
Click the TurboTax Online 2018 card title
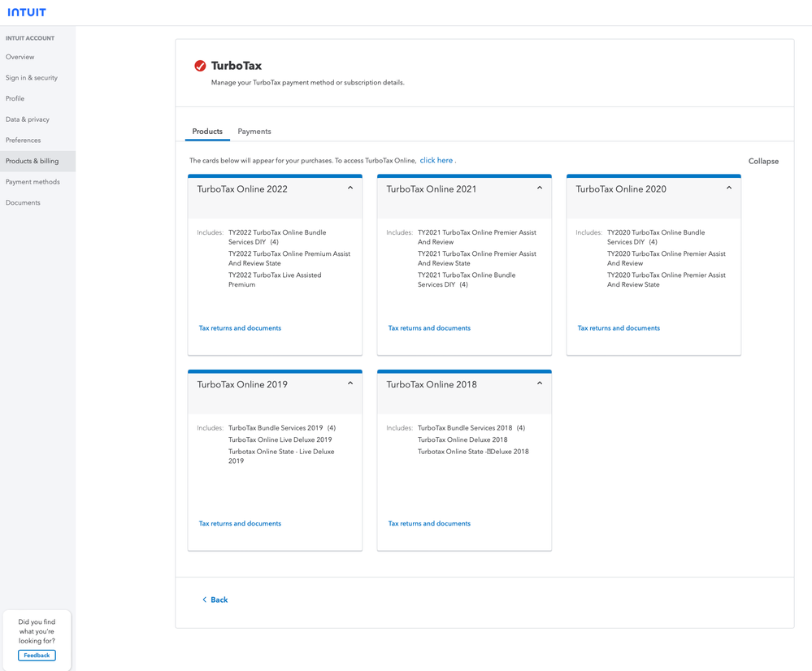click(432, 384)
